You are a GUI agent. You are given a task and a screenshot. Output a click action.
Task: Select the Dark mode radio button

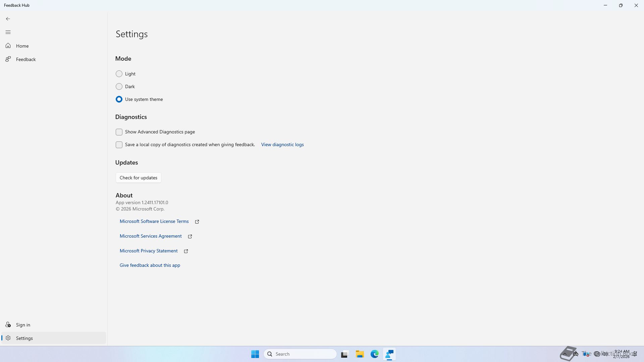coord(119,86)
